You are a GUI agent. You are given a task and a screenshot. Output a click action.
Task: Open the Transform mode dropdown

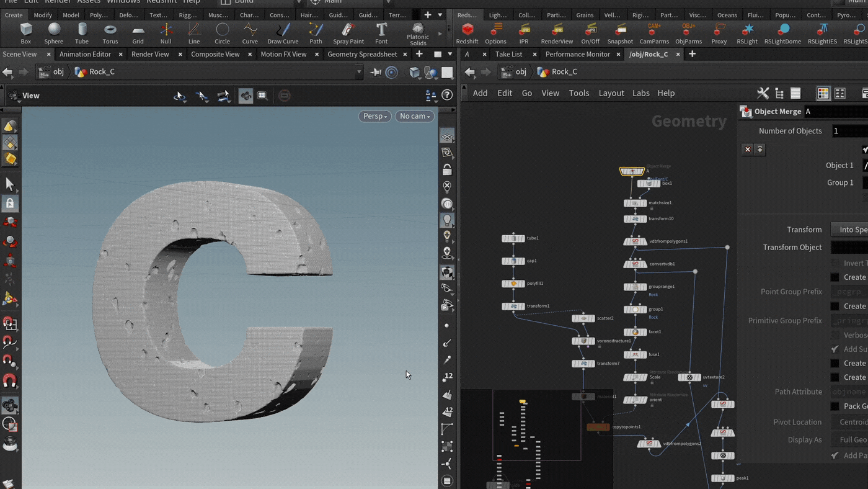pos(849,230)
